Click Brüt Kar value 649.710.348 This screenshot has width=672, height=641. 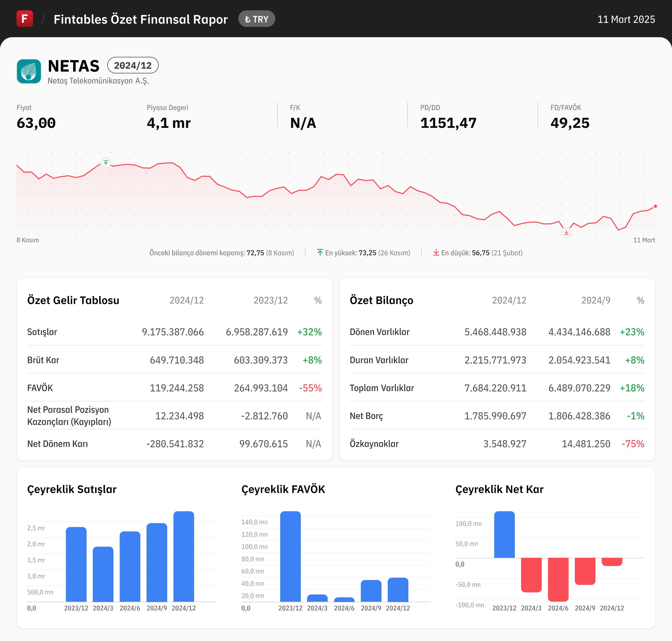pos(177,360)
